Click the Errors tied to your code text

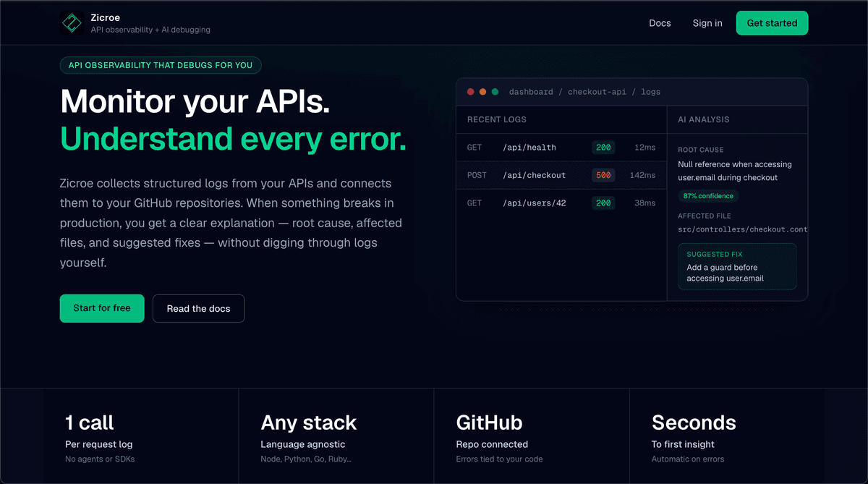coord(499,459)
